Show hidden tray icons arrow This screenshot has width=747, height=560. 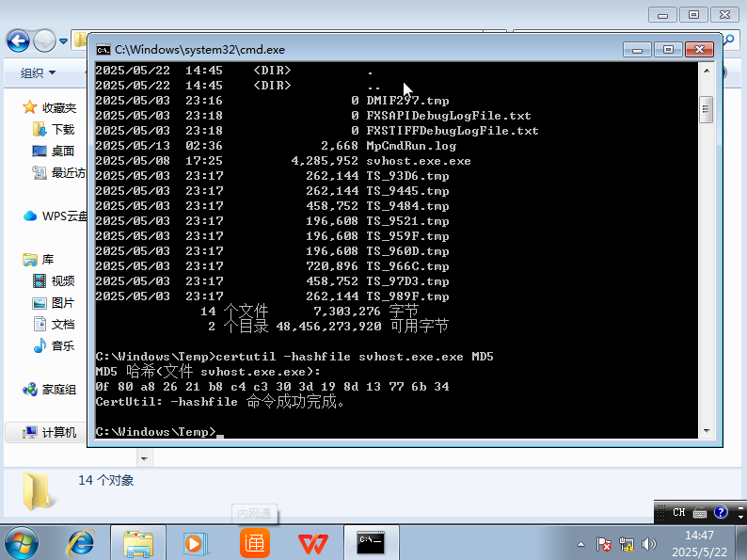(580, 544)
